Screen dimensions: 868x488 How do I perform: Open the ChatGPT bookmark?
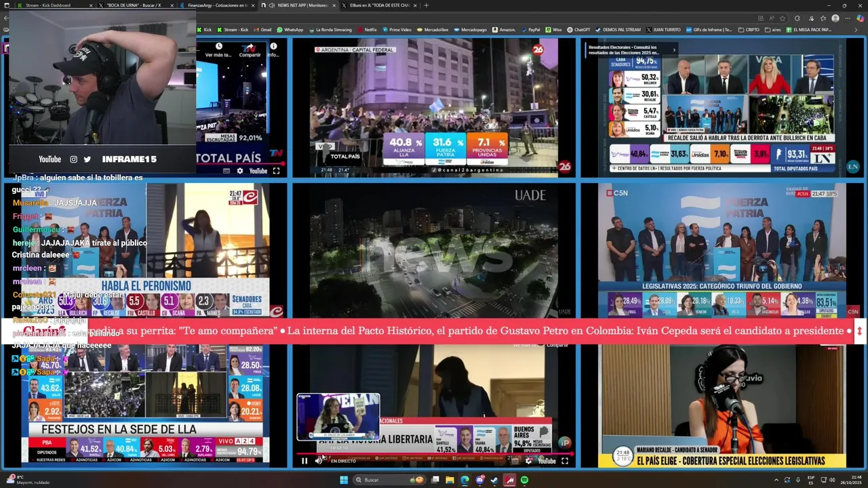pos(578,30)
